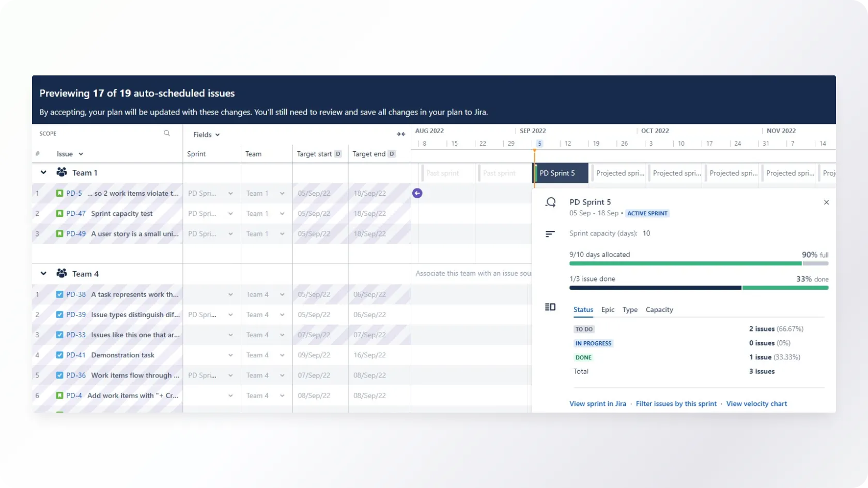Switch to the Epic tab
The height and width of the screenshot is (488, 868).
[608, 310]
